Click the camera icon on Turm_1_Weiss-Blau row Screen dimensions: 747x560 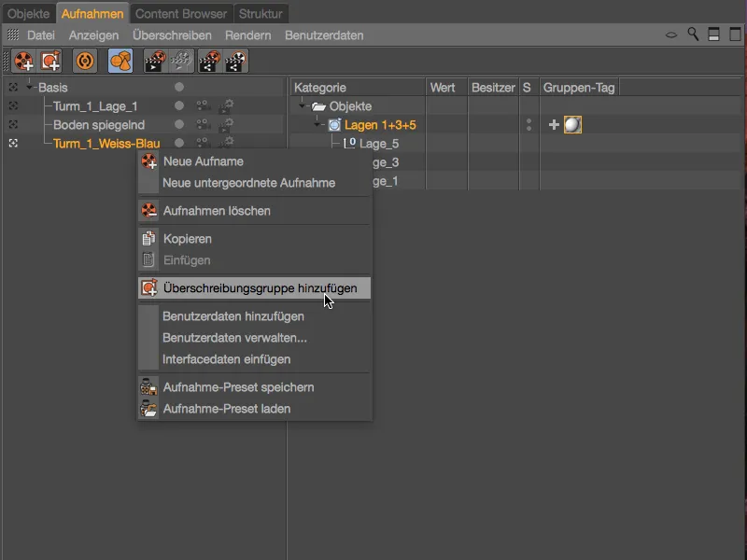(x=203, y=142)
